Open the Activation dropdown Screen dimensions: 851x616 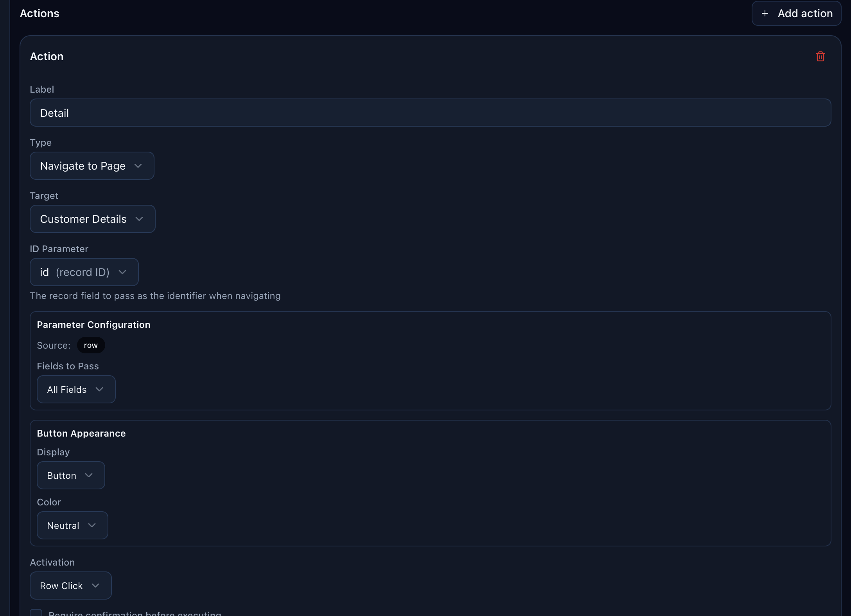pyautogui.click(x=70, y=586)
